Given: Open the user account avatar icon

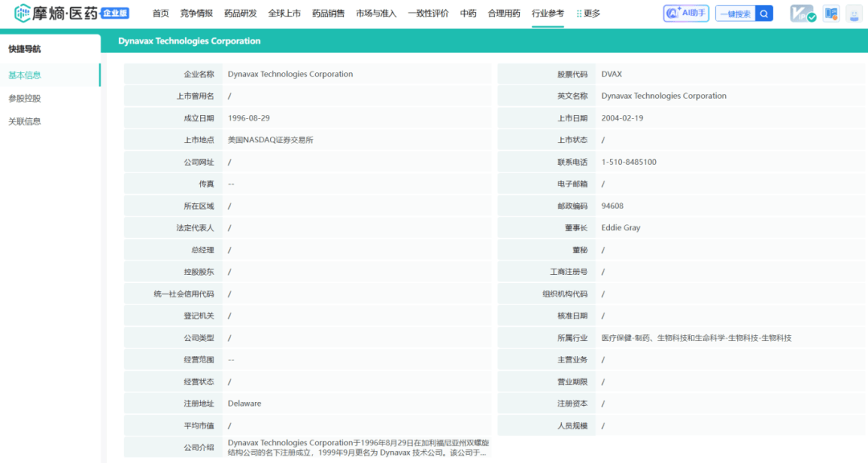Looking at the screenshot, I should click(854, 13).
